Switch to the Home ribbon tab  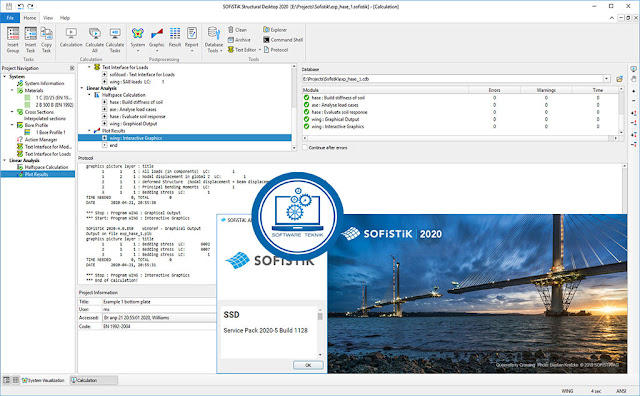click(30, 18)
